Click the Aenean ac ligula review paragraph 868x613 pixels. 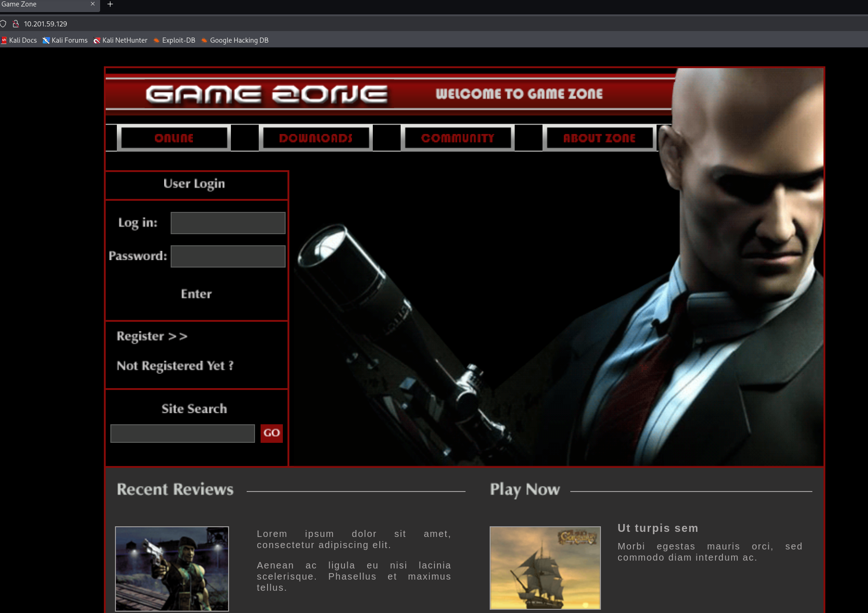tap(354, 576)
